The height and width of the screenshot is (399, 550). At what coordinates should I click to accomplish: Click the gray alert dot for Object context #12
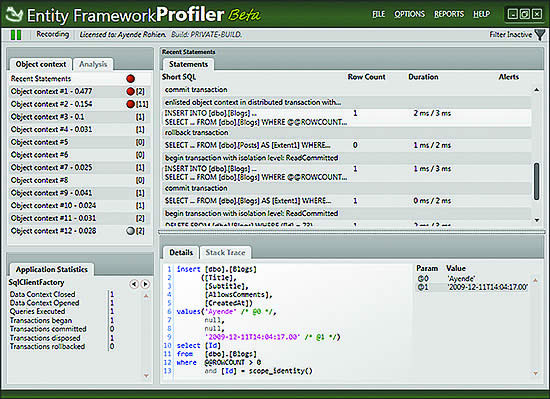130,231
